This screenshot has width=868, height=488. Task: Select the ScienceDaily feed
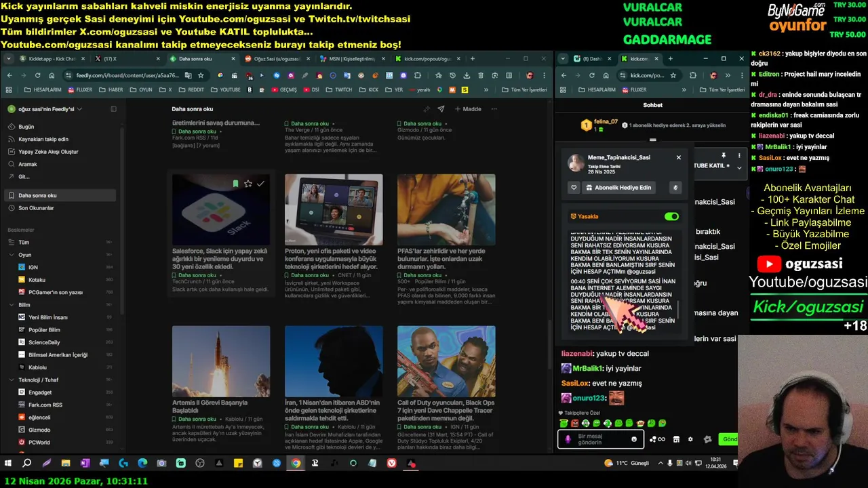click(44, 342)
